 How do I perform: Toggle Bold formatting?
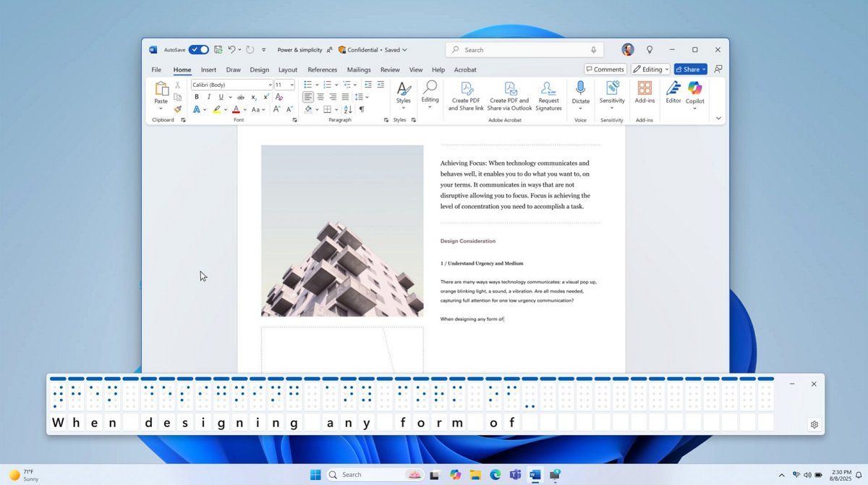196,97
